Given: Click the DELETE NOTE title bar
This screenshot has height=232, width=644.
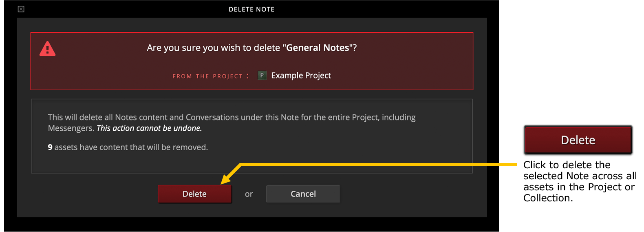Looking at the screenshot, I should (x=251, y=9).
